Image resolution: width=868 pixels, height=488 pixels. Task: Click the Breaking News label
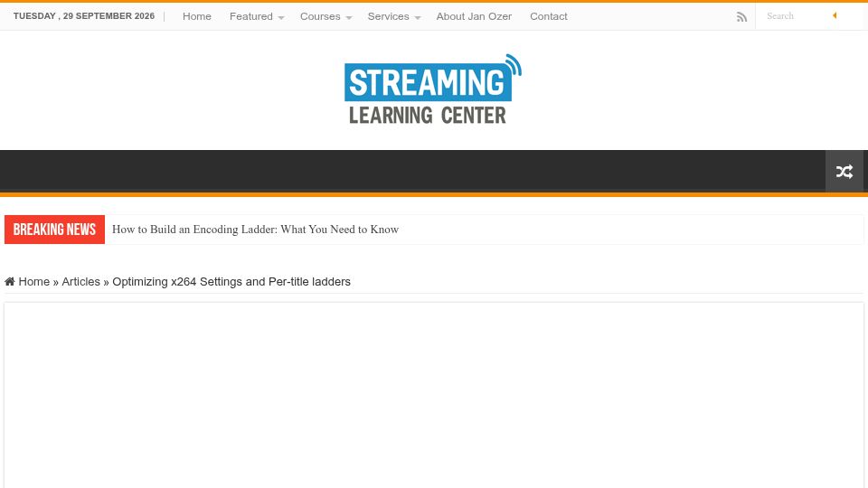pos(54,229)
